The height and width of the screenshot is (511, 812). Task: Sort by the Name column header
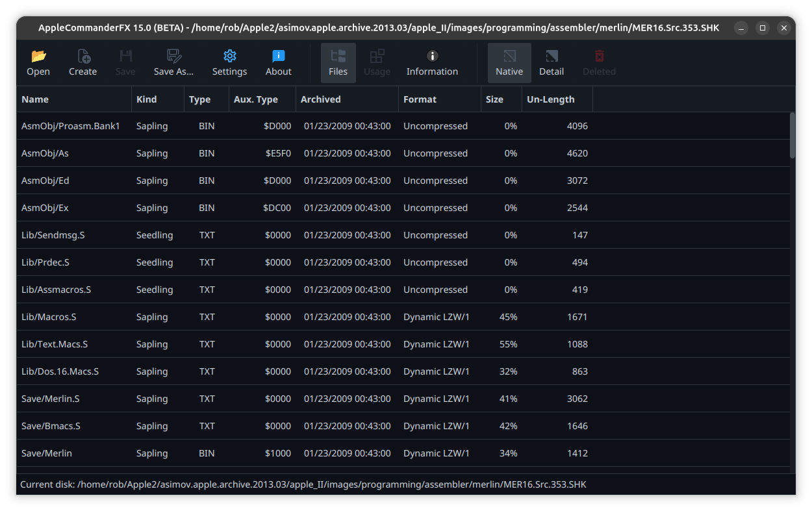point(74,99)
